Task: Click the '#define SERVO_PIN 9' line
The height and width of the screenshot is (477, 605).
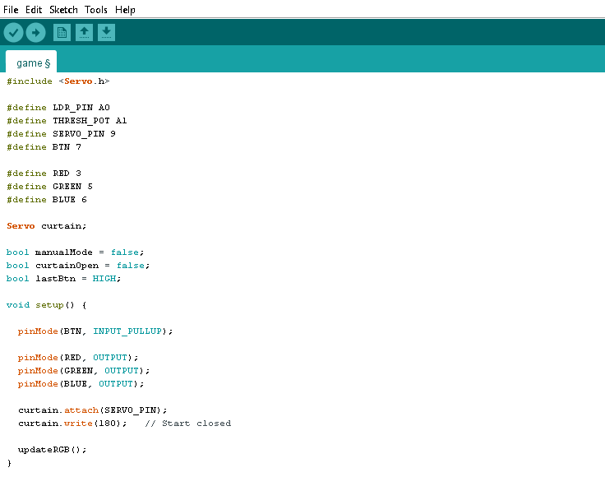Action: point(61,134)
